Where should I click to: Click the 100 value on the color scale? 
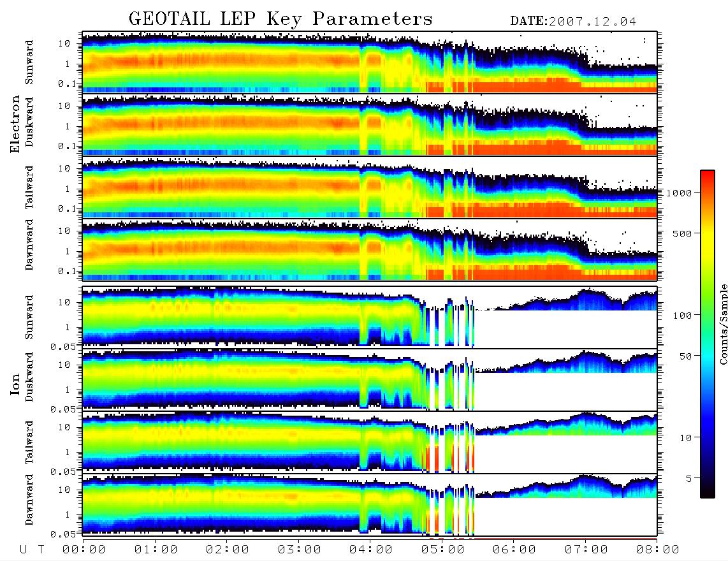click(x=683, y=316)
